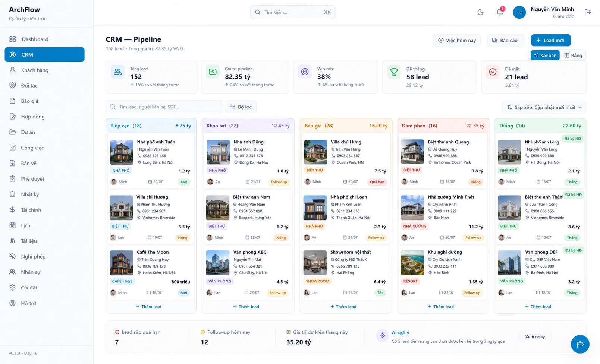This screenshot has height=364, width=600.
Task: Switch to Kanban view
Action: click(x=545, y=55)
